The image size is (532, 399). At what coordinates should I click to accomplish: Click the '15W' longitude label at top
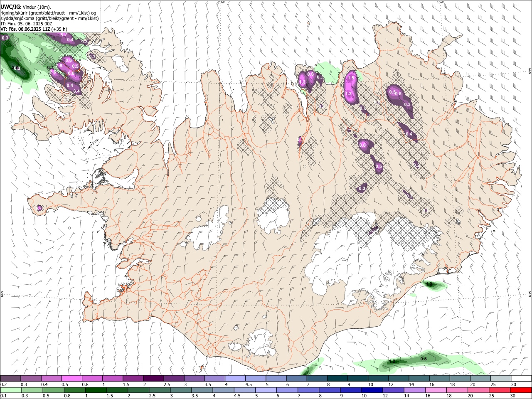tap(440, 2)
